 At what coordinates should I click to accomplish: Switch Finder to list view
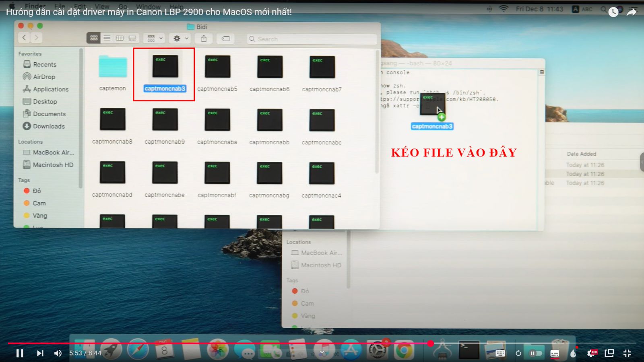(107, 38)
